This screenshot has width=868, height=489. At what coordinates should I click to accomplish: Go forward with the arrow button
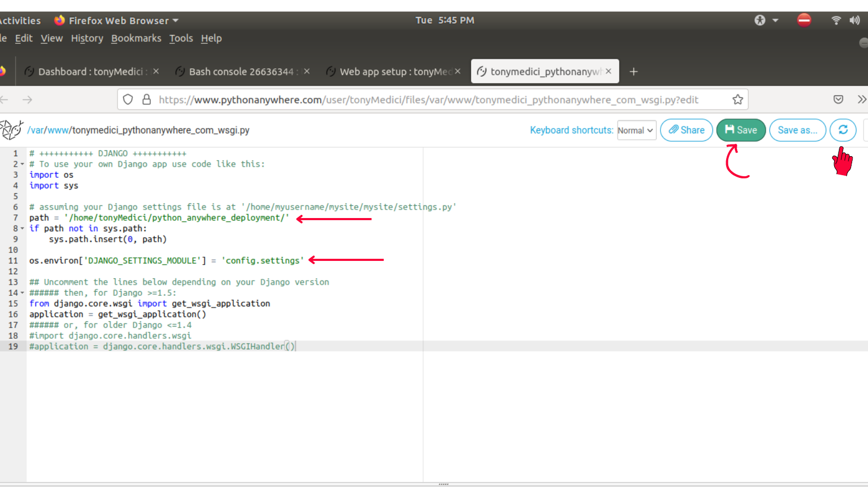coord(28,99)
